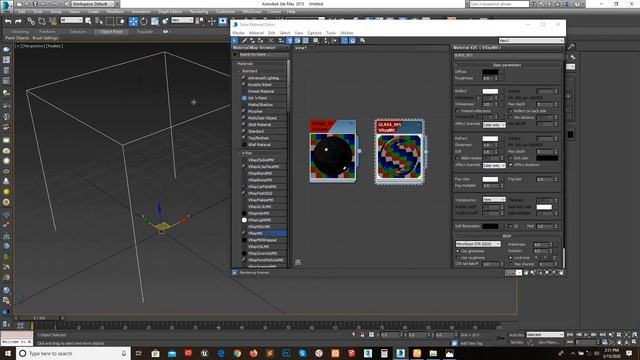Click Select by Material icon

pos(362,40)
